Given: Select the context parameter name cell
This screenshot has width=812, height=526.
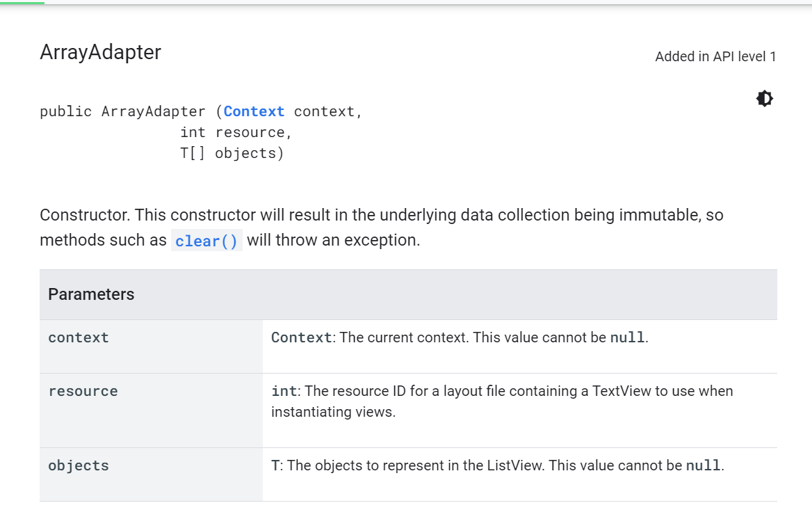Looking at the screenshot, I should pos(79,337).
